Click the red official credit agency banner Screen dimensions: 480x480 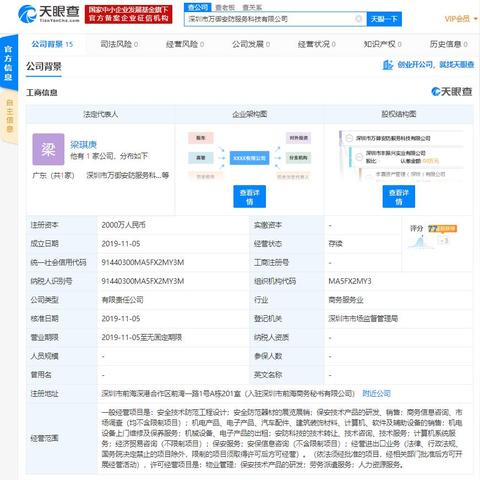pyautogui.click(x=129, y=14)
